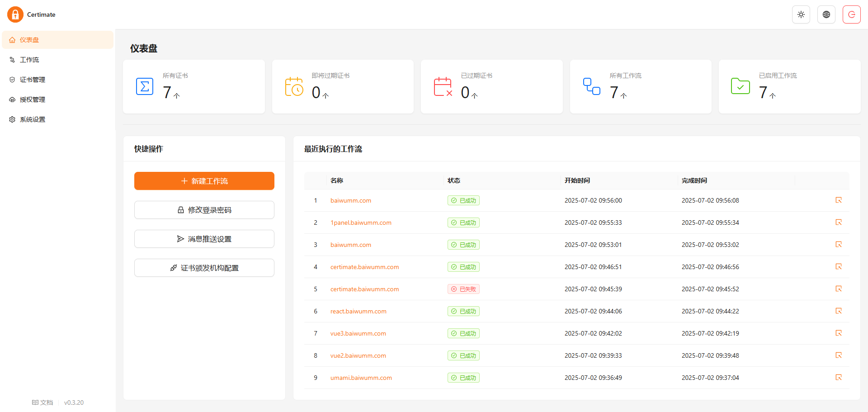Open 系统设置 in the sidebar
This screenshot has width=868, height=412.
click(58, 119)
